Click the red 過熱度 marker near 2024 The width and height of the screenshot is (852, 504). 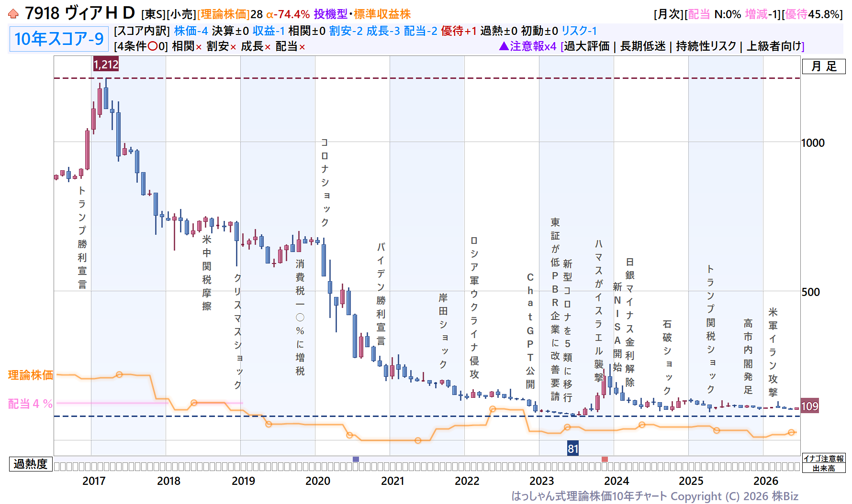pyautogui.click(x=605, y=459)
